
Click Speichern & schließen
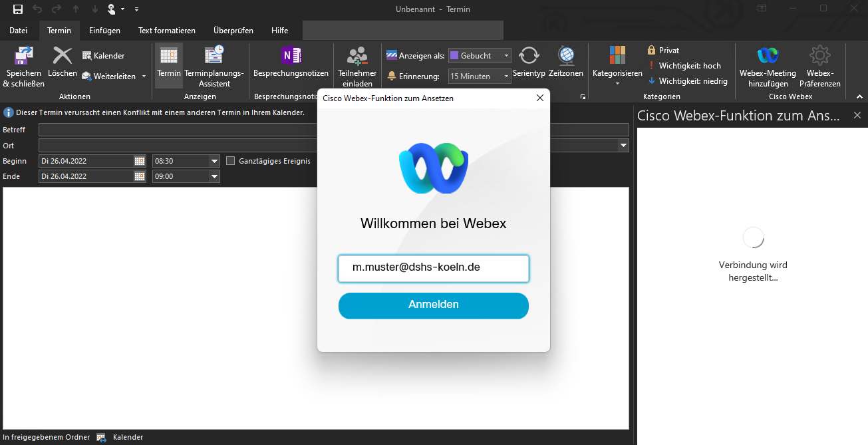tap(24, 67)
